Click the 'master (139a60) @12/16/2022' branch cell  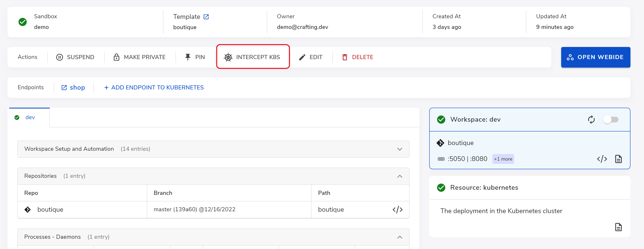229,210
